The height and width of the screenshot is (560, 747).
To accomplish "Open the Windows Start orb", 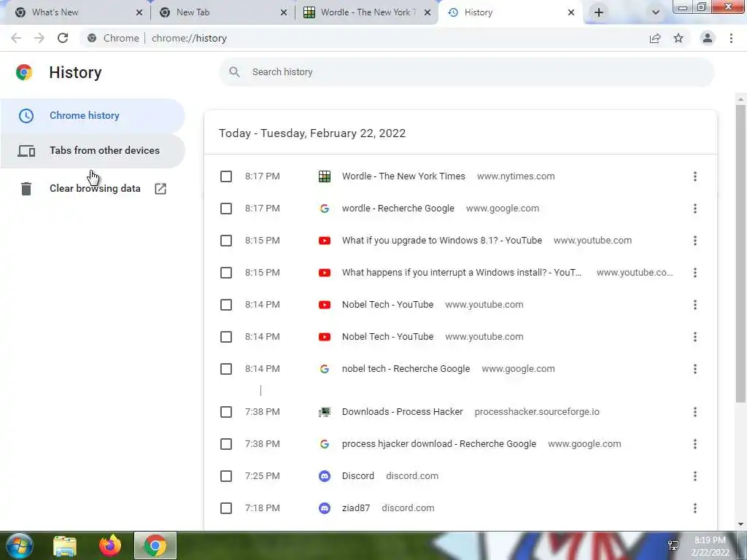I will click(19, 545).
